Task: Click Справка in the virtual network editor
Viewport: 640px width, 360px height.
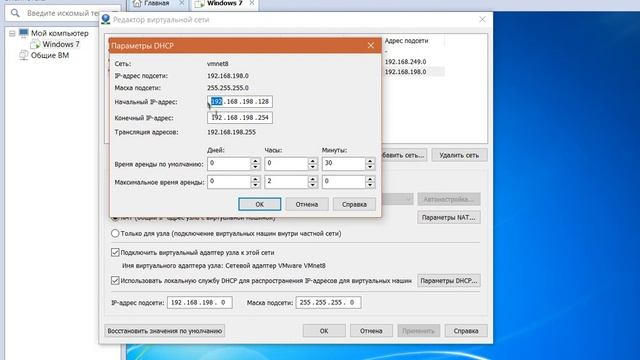Action: coord(466,331)
